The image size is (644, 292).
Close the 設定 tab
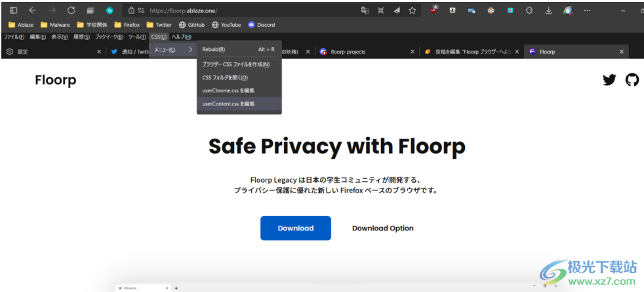(x=99, y=52)
